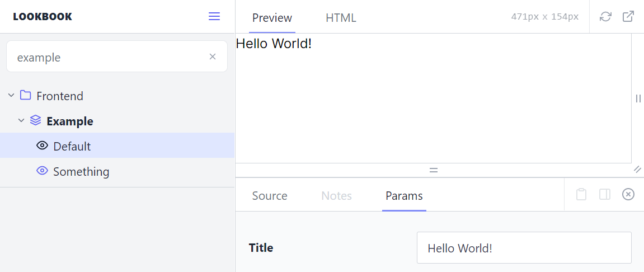
Task: Click the eye icon beside Default
Action: coord(43,146)
